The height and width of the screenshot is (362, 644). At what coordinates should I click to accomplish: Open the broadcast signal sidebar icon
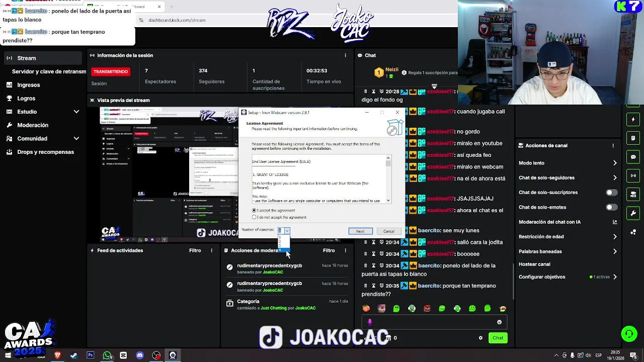click(633, 175)
